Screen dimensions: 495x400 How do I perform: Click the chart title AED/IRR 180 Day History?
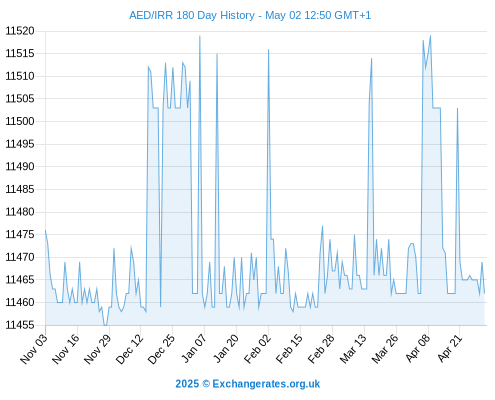(192, 15)
